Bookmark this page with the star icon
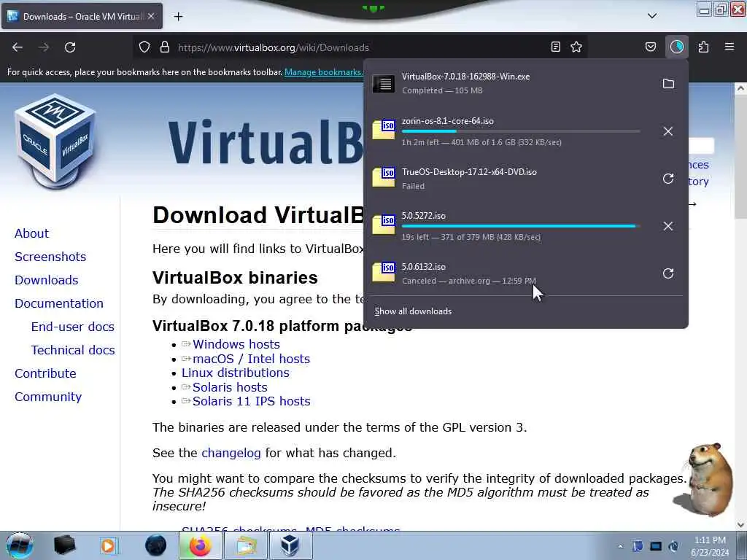 (576, 47)
